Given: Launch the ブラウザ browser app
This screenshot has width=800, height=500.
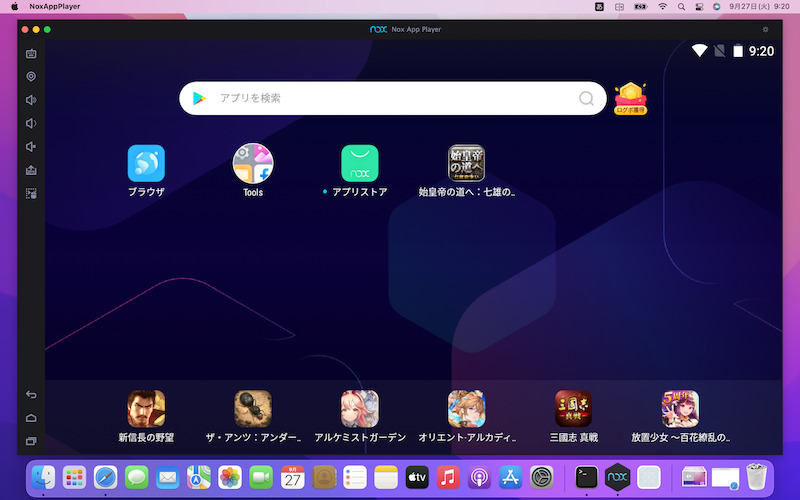Looking at the screenshot, I should (146, 163).
